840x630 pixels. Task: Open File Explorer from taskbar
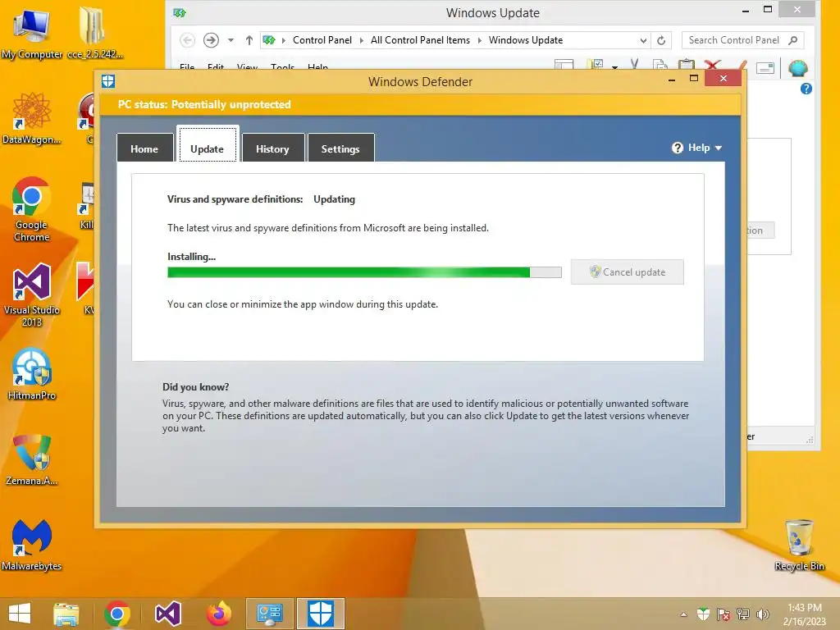coord(66,614)
